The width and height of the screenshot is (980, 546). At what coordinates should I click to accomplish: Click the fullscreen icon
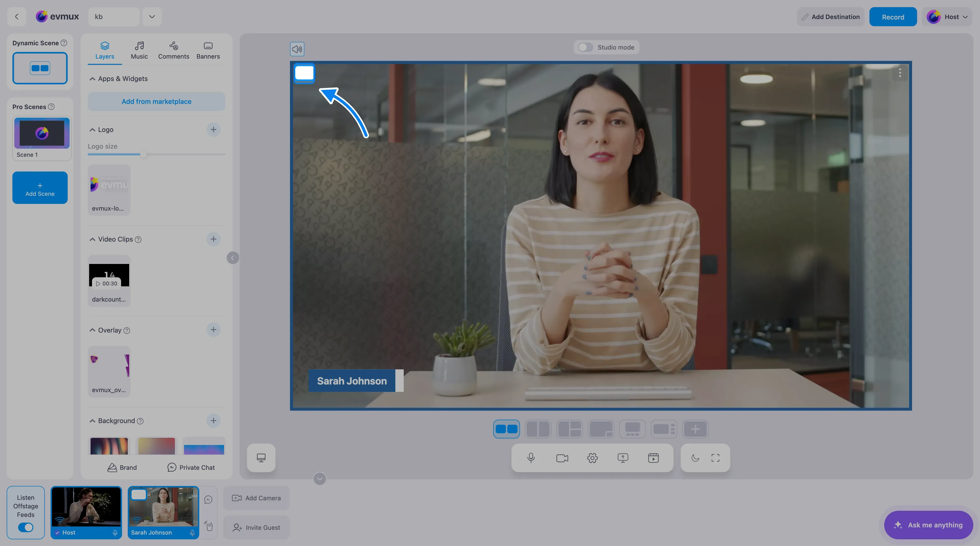pos(715,458)
